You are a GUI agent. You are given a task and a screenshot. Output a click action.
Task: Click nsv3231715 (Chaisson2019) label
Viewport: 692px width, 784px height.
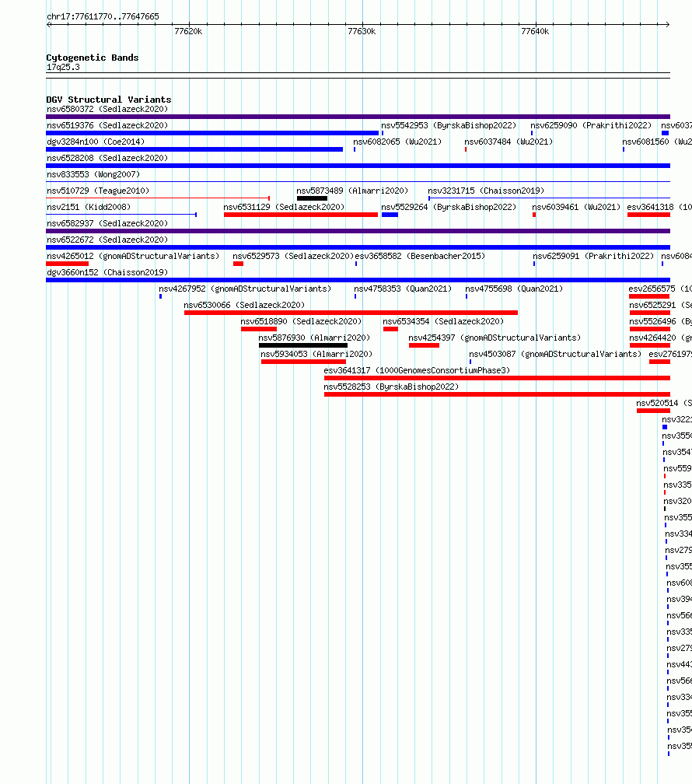point(486,191)
